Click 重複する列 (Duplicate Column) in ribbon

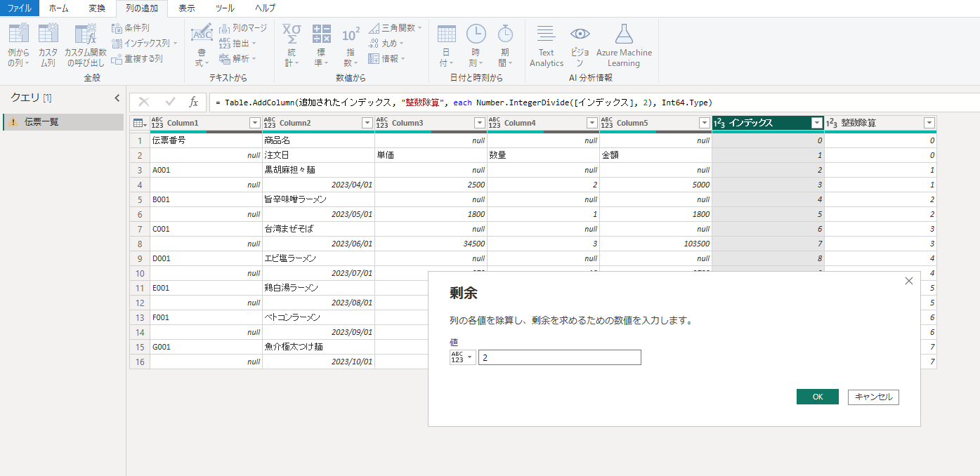tap(137, 59)
